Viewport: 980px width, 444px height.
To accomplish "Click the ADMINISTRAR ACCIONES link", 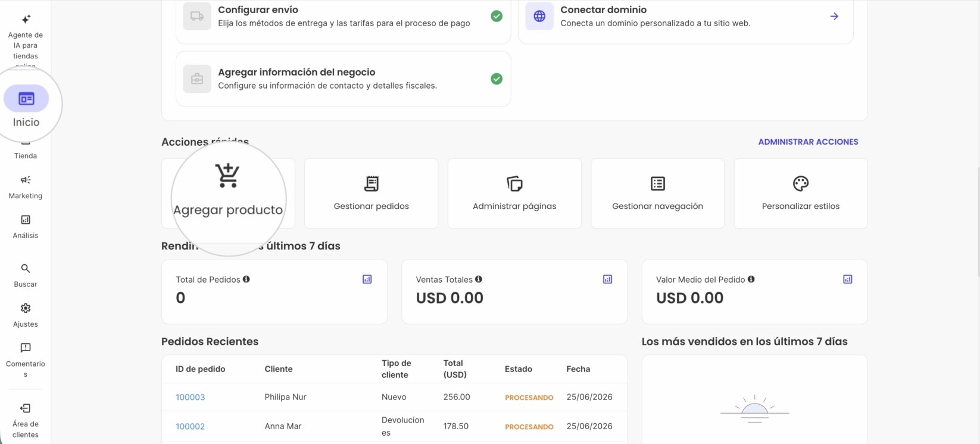I will [808, 142].
